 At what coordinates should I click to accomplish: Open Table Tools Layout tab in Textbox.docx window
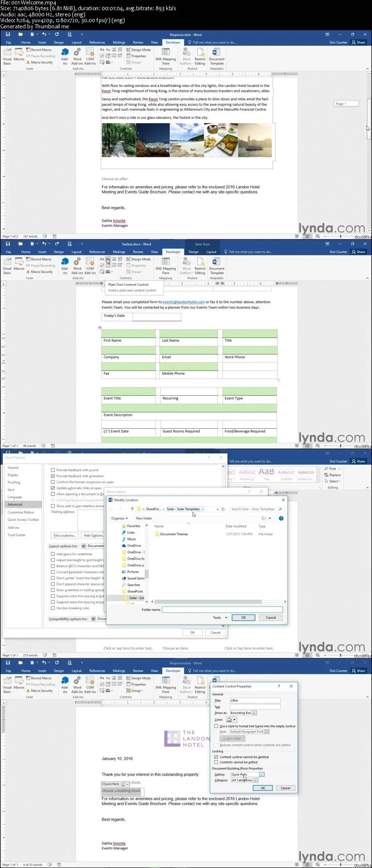click(211, 252)
